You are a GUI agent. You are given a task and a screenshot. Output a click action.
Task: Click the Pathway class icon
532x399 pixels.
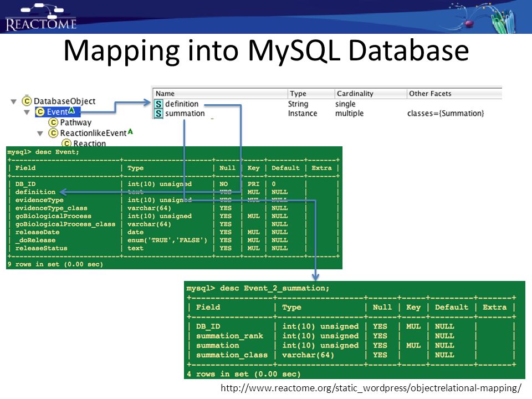53,122
